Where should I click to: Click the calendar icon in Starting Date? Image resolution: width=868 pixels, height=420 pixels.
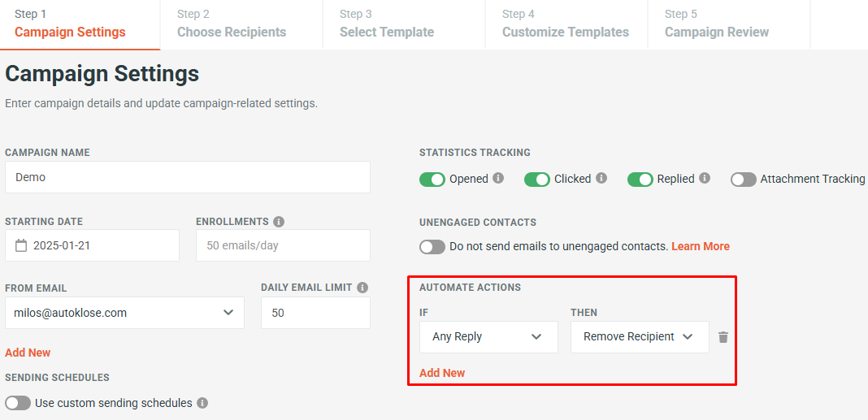point(21,245)
